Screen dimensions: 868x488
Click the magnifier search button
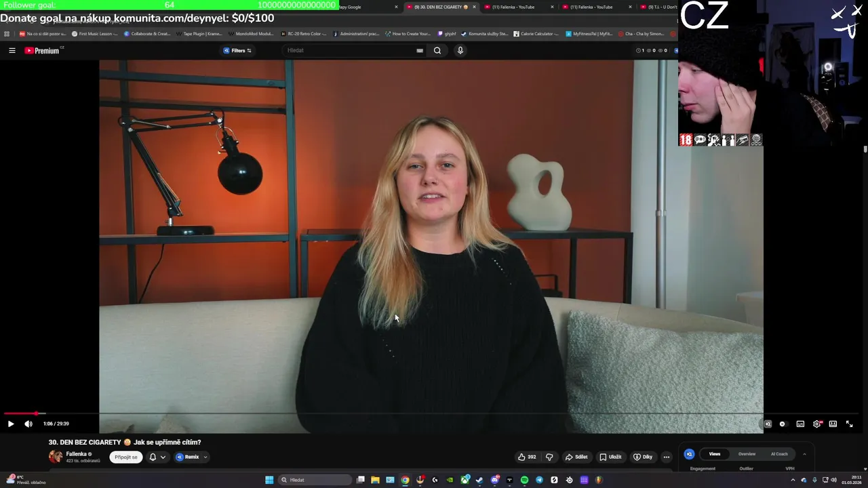[x=437, y=50]
